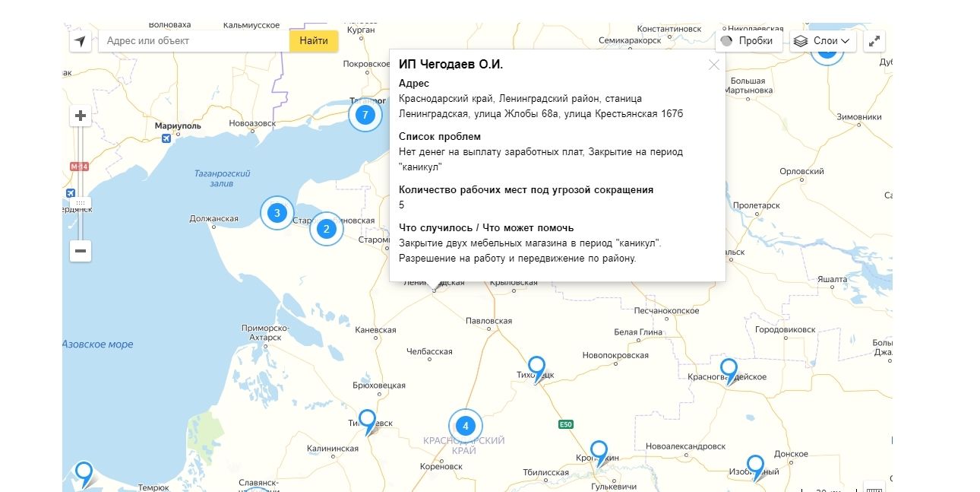Focus the address search input field
The height and width of the screenshot is (492, 980).
(x=194, y=41)
